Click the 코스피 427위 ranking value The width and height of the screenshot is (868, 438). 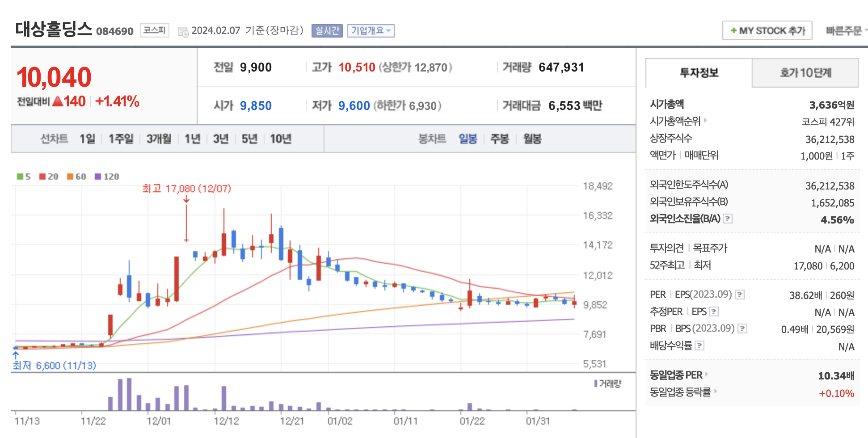click(828, 122)
